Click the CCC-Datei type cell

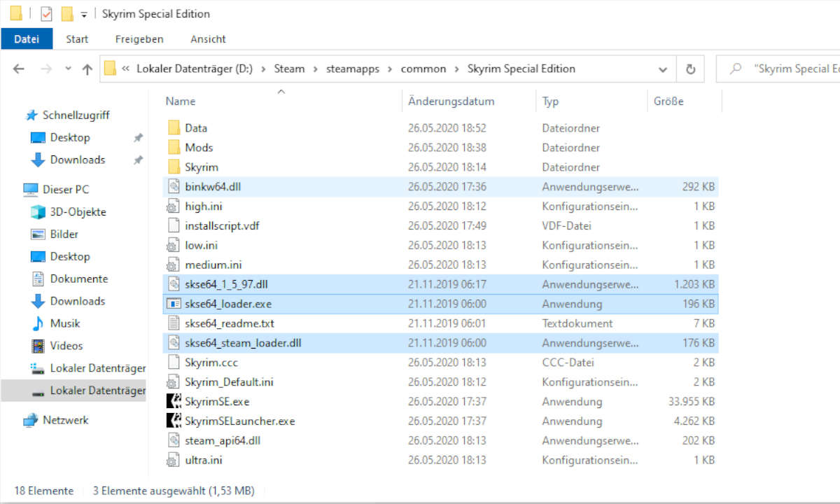click(568, 363)
